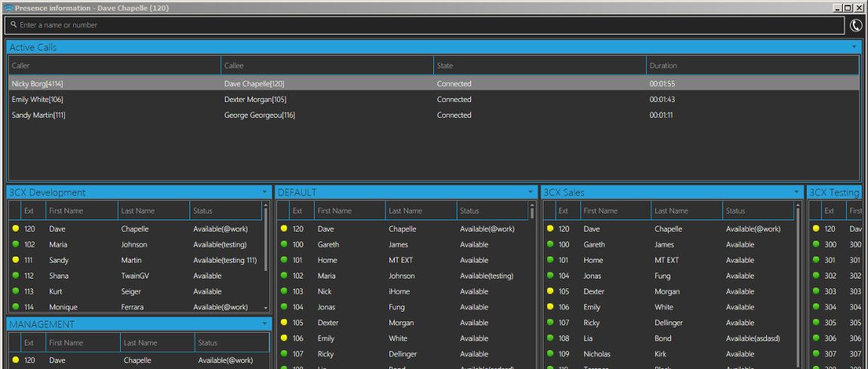The image size is (868, 369).
Task: Click green status dot for Monique Ferrara
Action: 16,306
